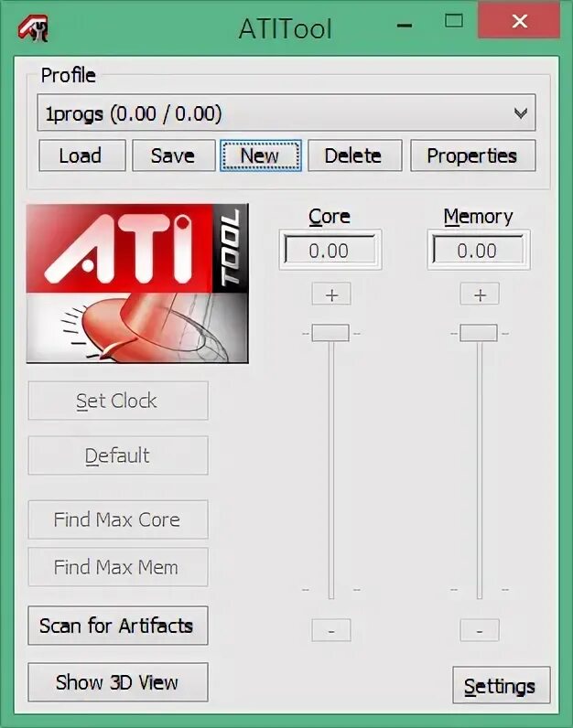The image size is (573, 728).
Task: Open the Settings dialog
Action: (x=502, y=685)
